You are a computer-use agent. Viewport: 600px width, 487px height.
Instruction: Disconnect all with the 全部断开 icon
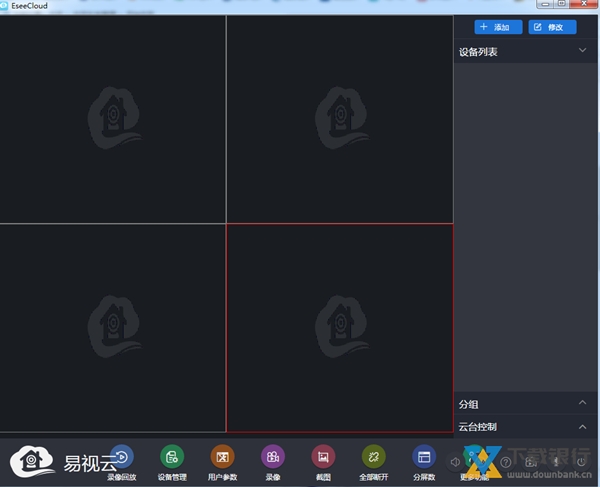(374, 457)
